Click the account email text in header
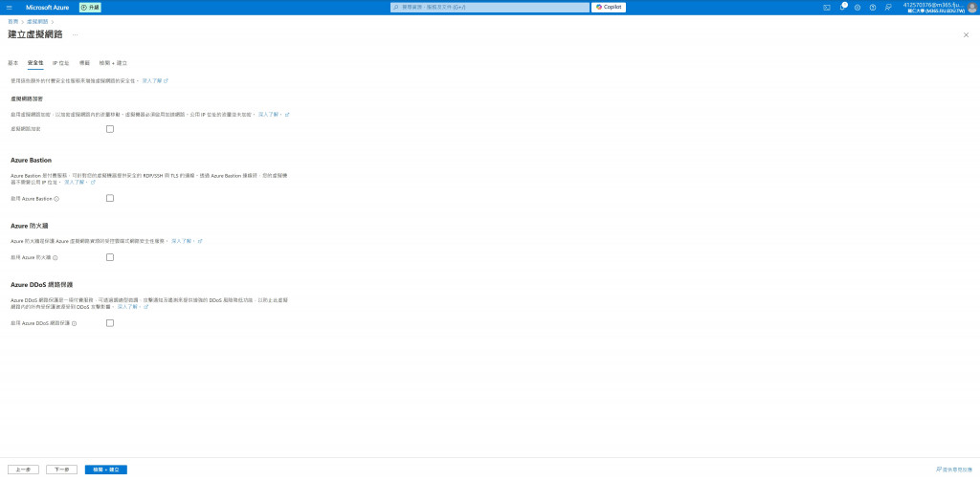The height and width of the screenshot is (481, 980). [934, 5]
